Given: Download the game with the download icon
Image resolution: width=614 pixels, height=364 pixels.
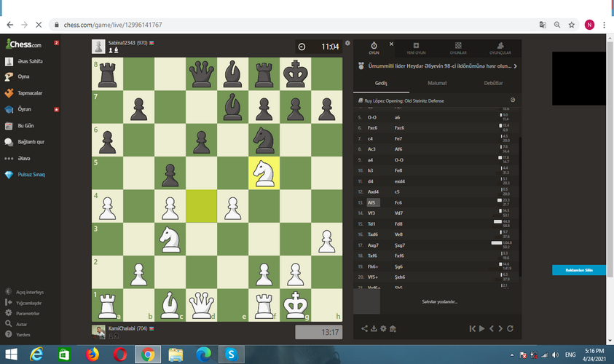Looking at the screenshot, I should click(x=374, y=329).
